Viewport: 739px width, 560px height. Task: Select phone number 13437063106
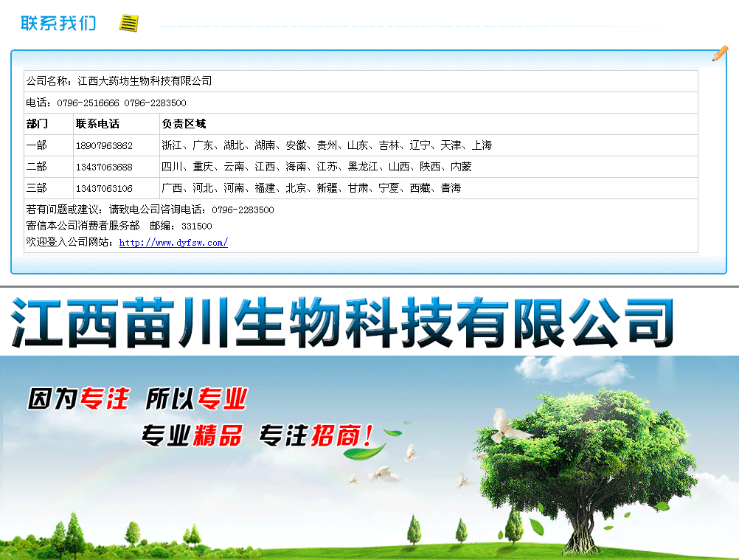pyautogui.click(x=104, y=189)
